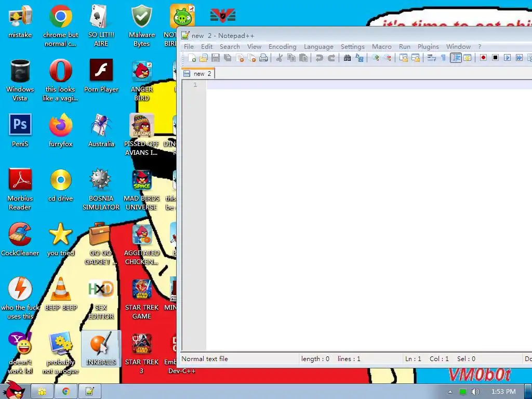Click 'Normal text file' in the status bar
532x399 pixels.
click(205, 359)
